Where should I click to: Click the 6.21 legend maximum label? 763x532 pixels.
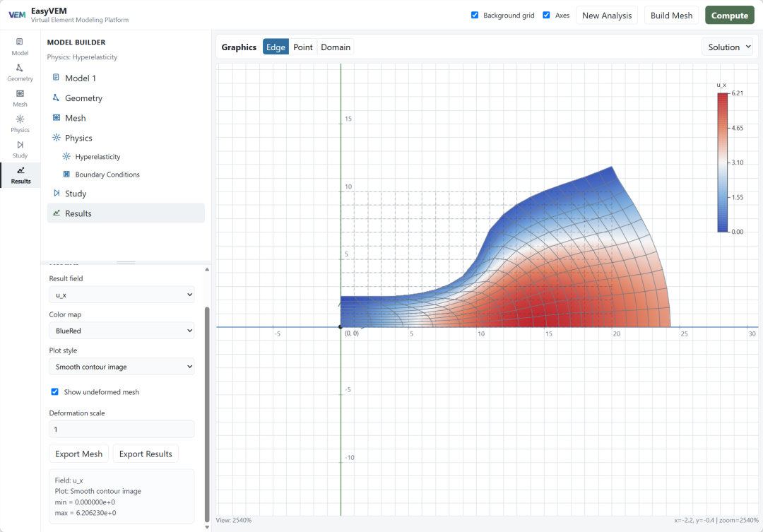(737, 93)
